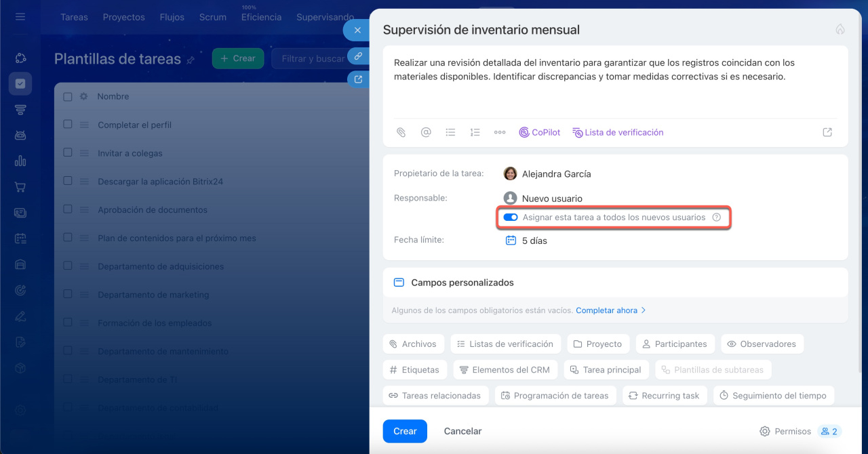Click the @ mention icon

426,133
